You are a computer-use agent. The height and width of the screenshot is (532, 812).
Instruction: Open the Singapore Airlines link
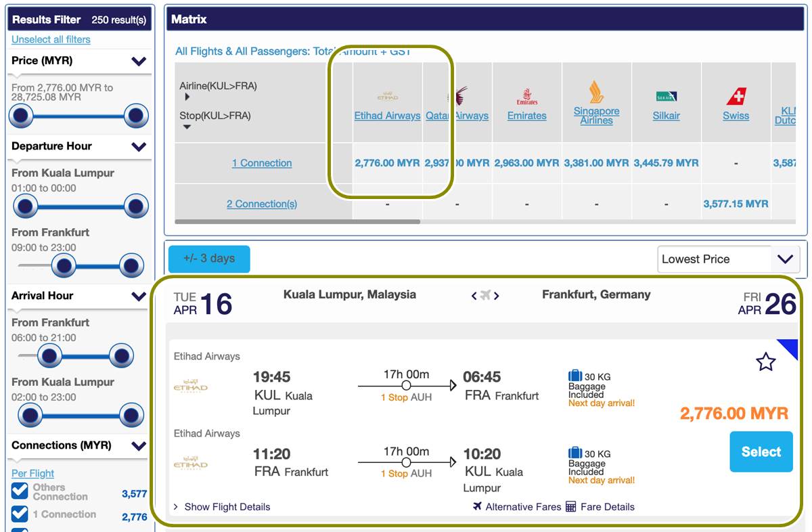[597, 116]
